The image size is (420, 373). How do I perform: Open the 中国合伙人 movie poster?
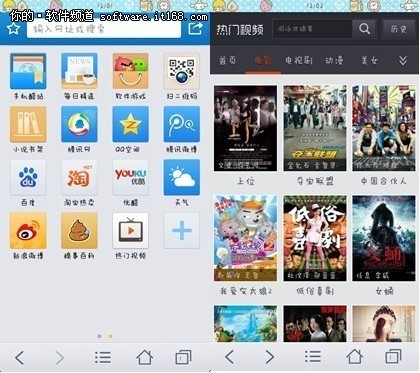click(384, 128)
